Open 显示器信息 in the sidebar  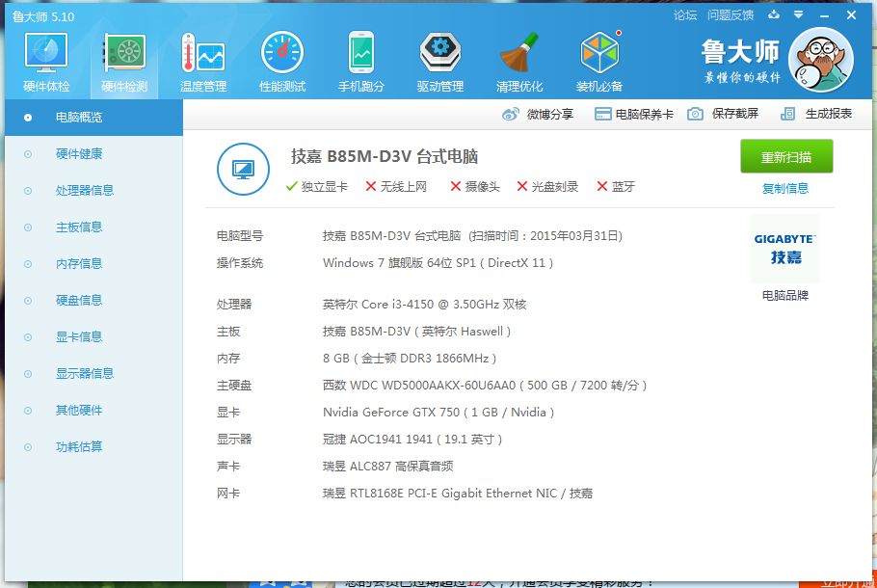[x=94, y=374]
